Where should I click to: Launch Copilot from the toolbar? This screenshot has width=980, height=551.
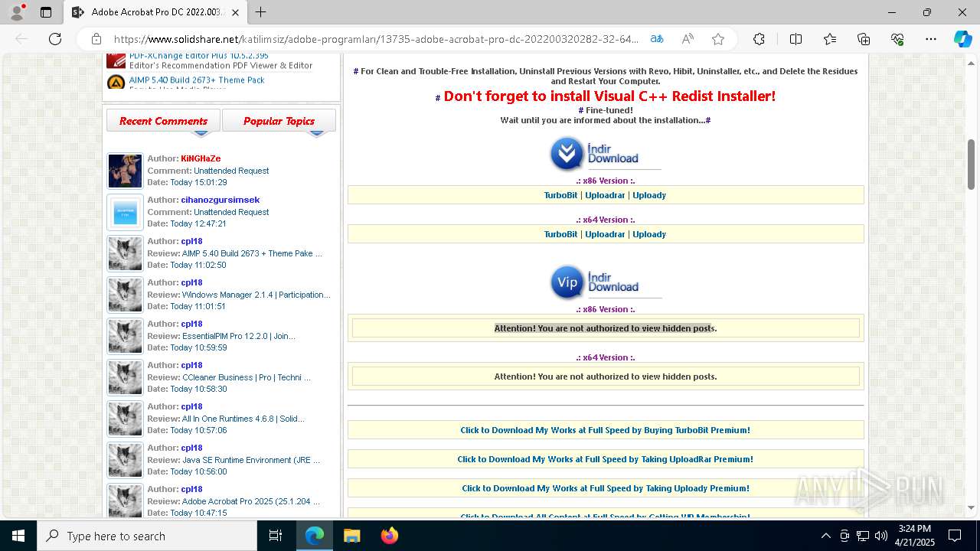[962, 39]
